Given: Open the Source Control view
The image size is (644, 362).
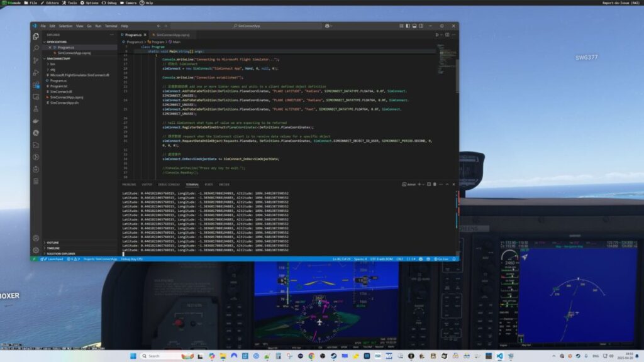Looking at the screenshot, I should click(x=36, y=61).
